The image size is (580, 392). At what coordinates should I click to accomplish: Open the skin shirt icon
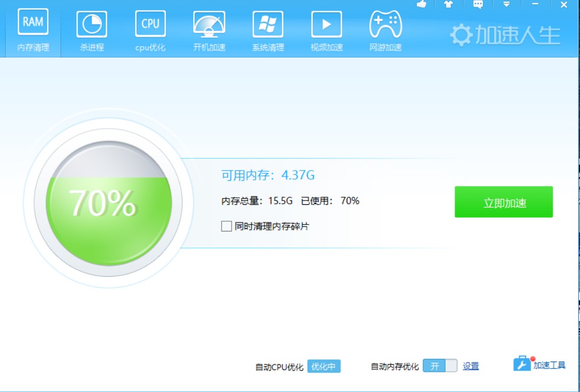[448, 4]
